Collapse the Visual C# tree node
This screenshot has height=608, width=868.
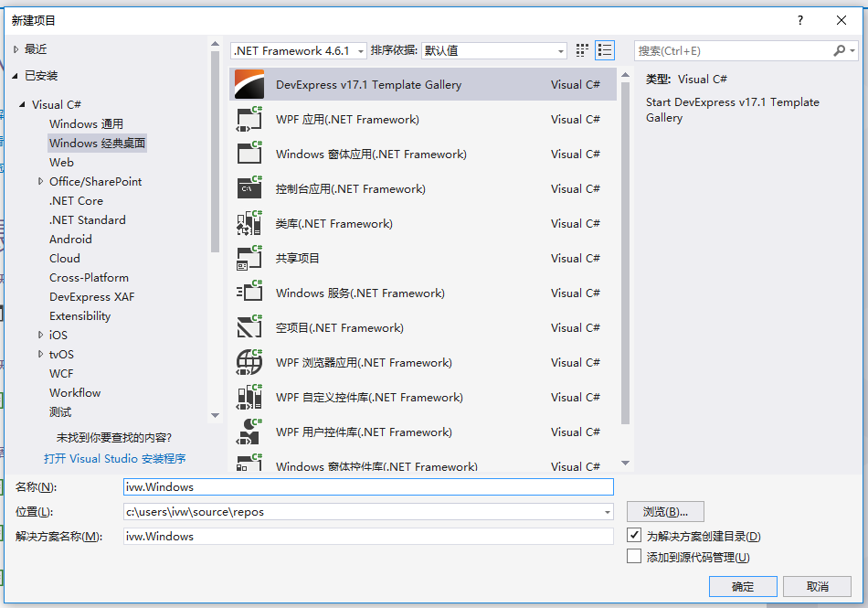(x=22, y=104)
